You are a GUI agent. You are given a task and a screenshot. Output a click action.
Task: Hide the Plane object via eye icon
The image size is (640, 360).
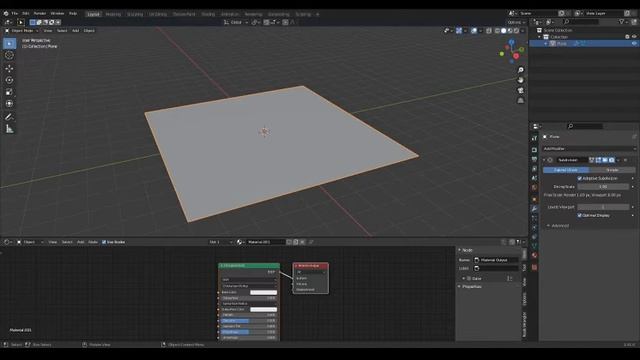634,43
